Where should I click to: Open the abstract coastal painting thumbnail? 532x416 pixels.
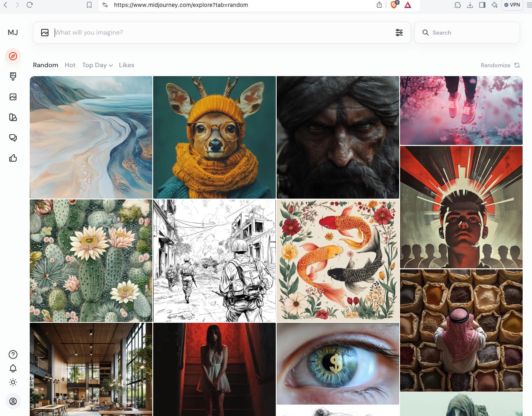[91, 137]
